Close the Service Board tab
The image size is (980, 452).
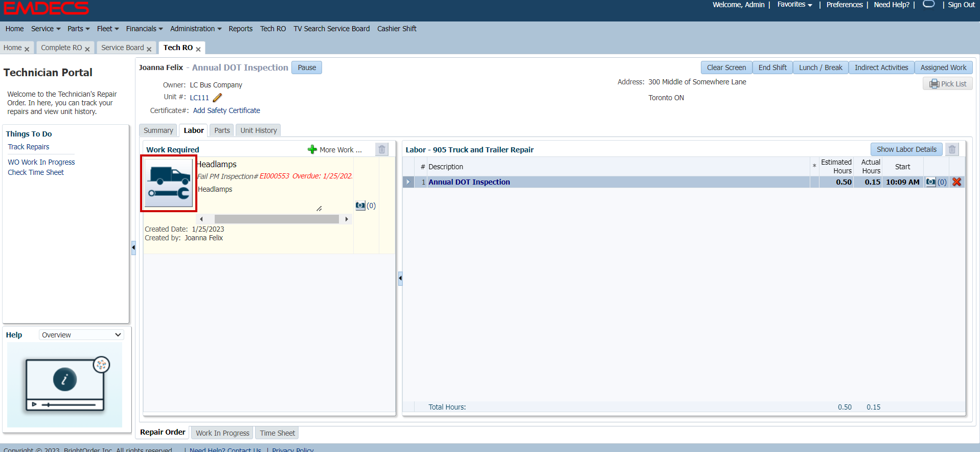click(149, 49)
